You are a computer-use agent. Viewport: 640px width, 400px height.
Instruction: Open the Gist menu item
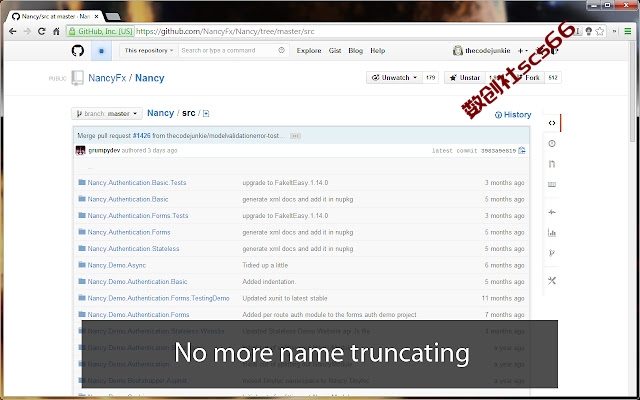click(x=335, y=51)
